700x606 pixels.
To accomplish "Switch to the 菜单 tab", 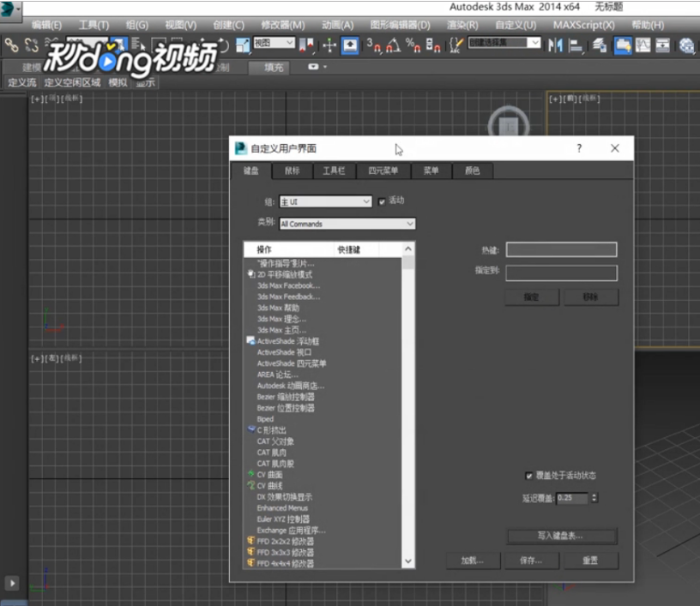I will point(431,171).
